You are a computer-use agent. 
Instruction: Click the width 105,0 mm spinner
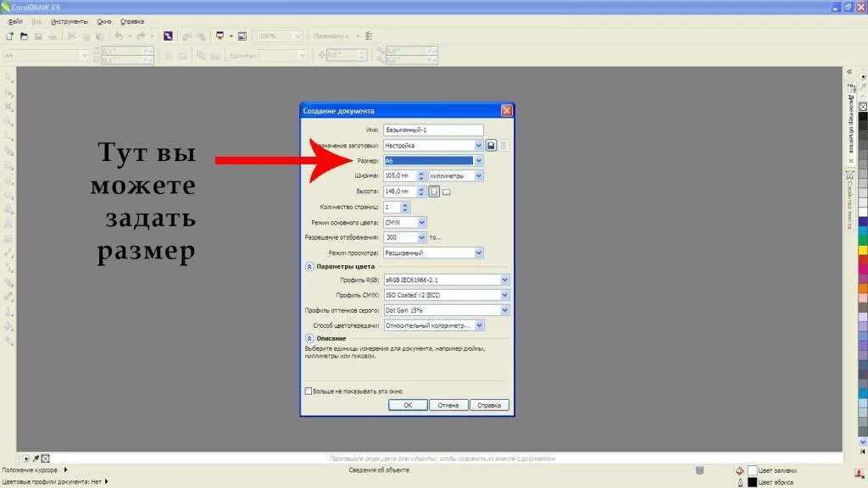click(x=420, y=176)
